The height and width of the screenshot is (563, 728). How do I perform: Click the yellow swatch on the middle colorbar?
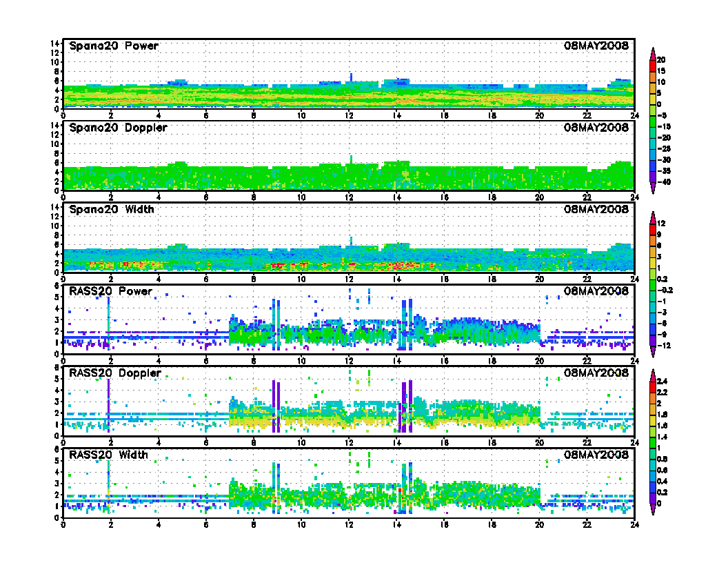point(652,263)
